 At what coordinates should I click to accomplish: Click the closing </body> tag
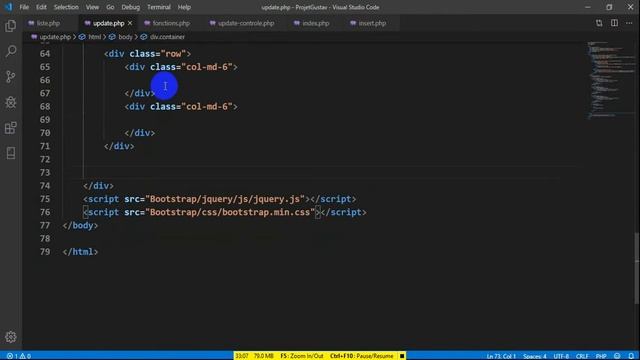click(80, 225)
